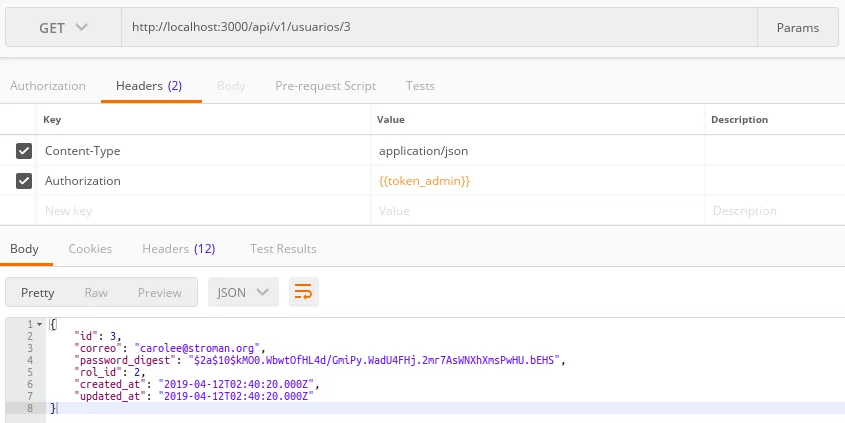Click the Params button

[x=797, y=28]
